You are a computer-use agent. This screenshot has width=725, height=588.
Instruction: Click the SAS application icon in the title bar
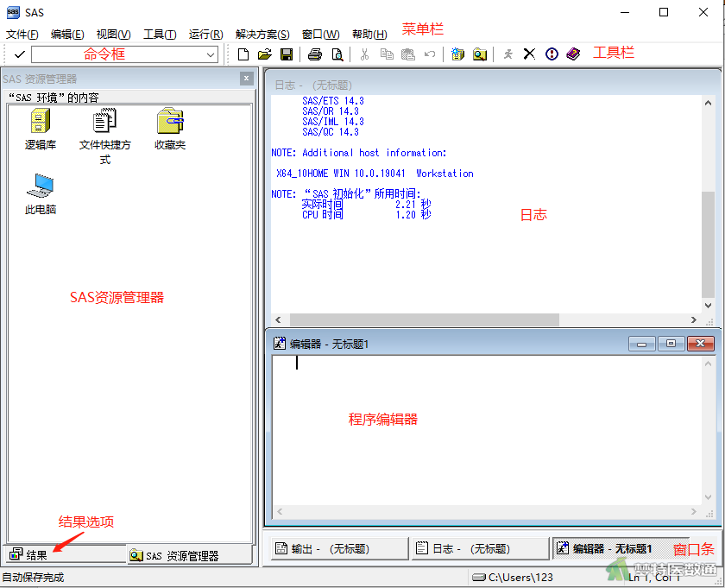(13, 12)
